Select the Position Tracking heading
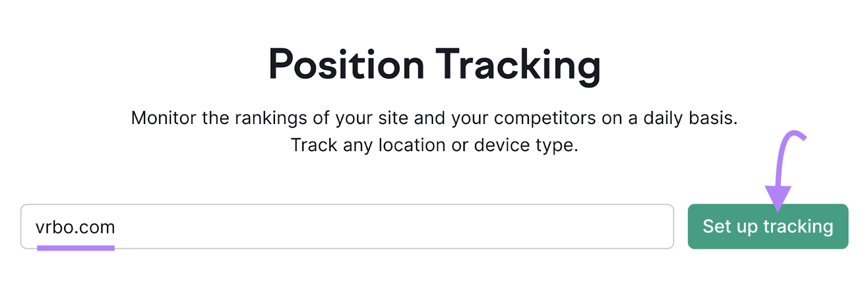The image size is (868, 299). 435,65
